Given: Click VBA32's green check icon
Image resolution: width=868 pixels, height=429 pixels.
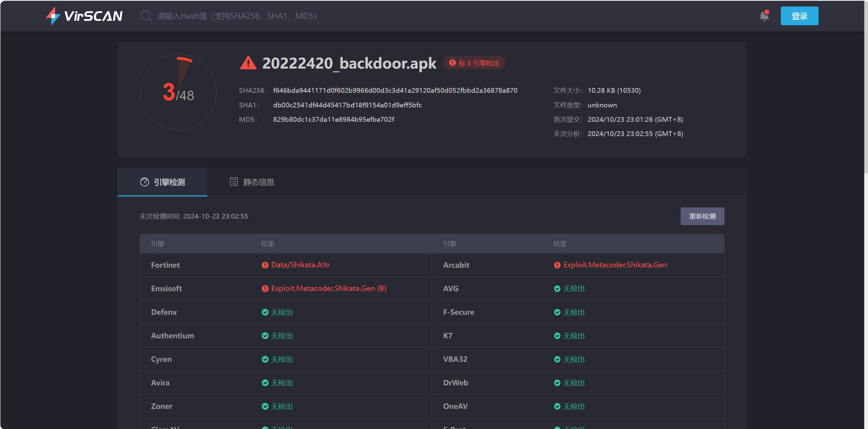Looking at the screenshot, I should tap(557, 359).
